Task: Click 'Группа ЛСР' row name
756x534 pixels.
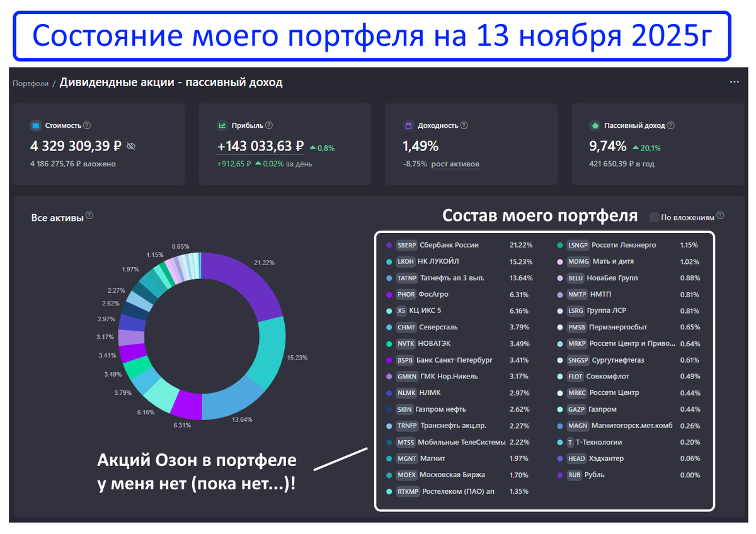Action: 607,310
